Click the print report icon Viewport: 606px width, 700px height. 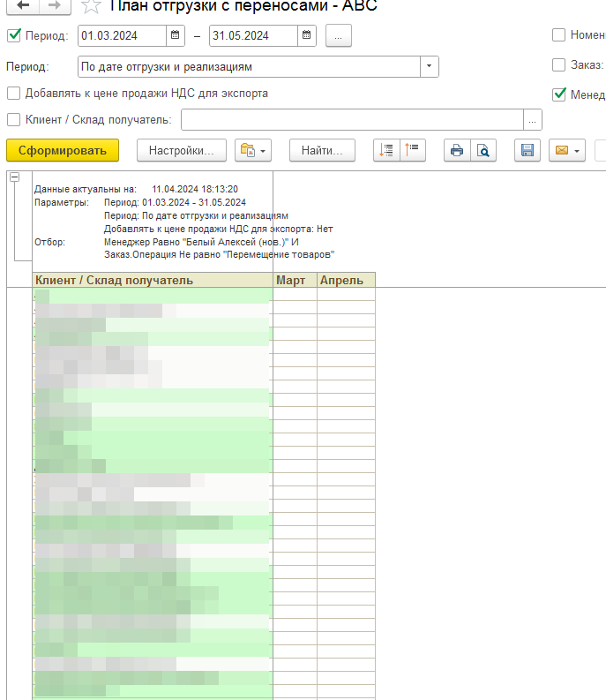pos(456,151)
